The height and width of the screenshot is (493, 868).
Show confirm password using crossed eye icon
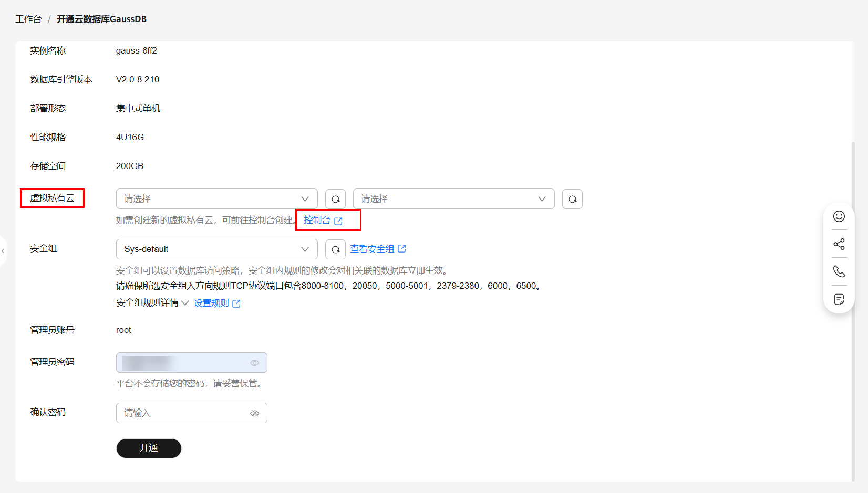click(255, 413)
